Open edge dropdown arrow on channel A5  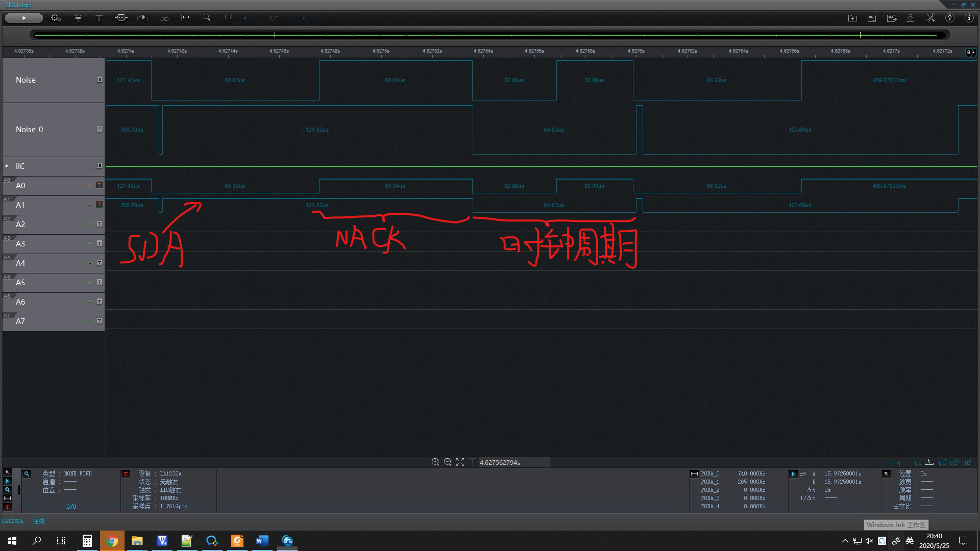[90, 283]
